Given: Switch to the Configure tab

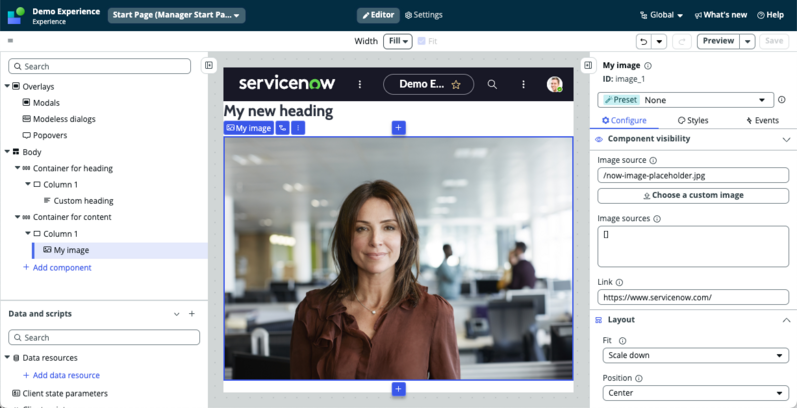Looking at the screenshot, I should click(624, 120).
